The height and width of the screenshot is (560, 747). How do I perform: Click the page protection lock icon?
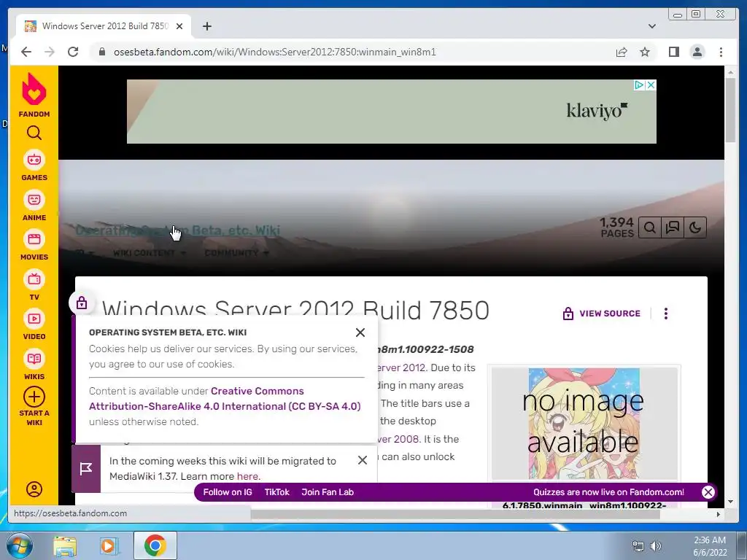pos(82,303)
